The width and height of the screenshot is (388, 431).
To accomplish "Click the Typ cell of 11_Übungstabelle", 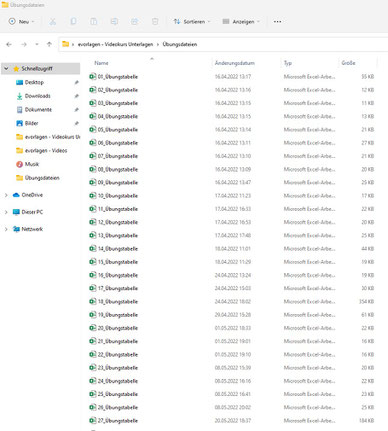I will pos(309,209).
